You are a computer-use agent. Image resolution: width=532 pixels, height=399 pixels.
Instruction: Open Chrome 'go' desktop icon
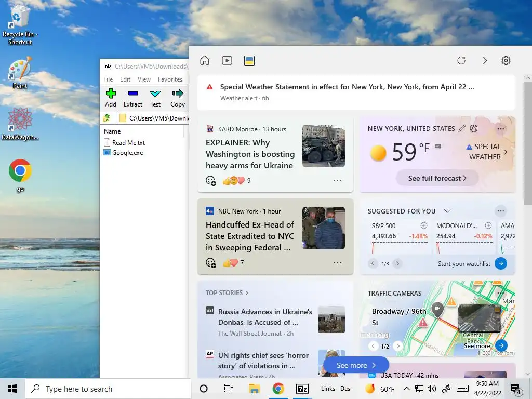[20, 176]
